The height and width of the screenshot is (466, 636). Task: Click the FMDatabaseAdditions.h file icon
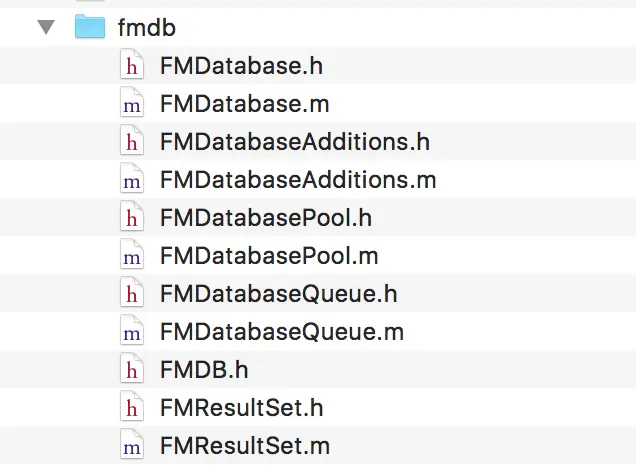(x=132, y=141)
